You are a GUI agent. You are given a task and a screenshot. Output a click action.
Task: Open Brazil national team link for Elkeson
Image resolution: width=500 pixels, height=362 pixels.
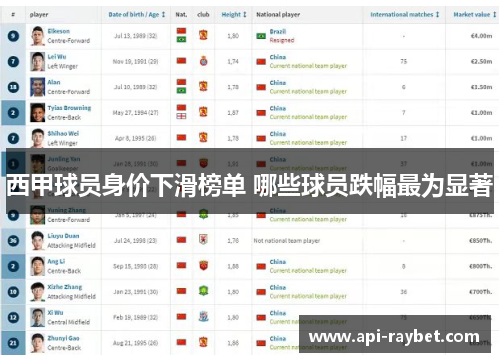click(x=278, y=31)
